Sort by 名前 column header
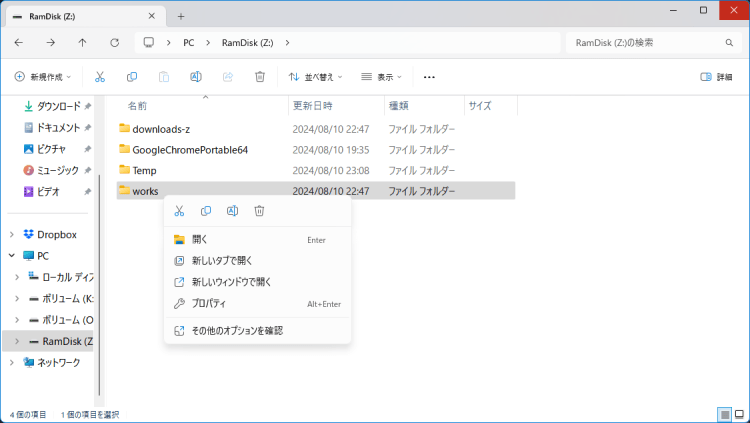The width and height of the screenshot is (750, 423). pos(137,106)
